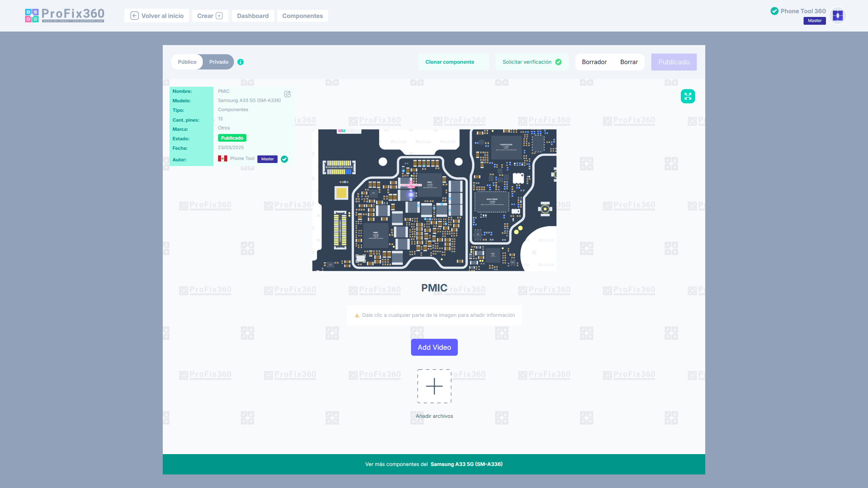Viewport: 868px width, 488px height.
Task: Click the plus icon to add files
Action: pyautogui.click(x=434, y=386)
